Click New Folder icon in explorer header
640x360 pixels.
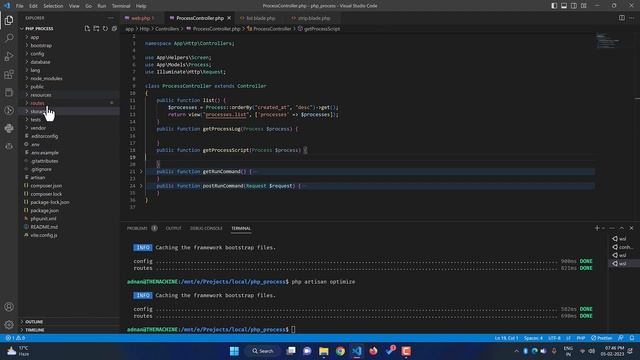pos(96,29)
